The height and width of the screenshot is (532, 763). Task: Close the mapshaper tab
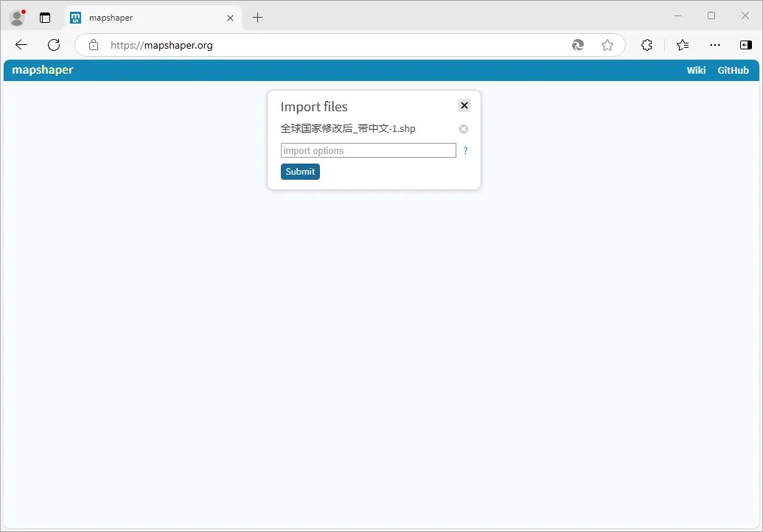coord(230,18)
